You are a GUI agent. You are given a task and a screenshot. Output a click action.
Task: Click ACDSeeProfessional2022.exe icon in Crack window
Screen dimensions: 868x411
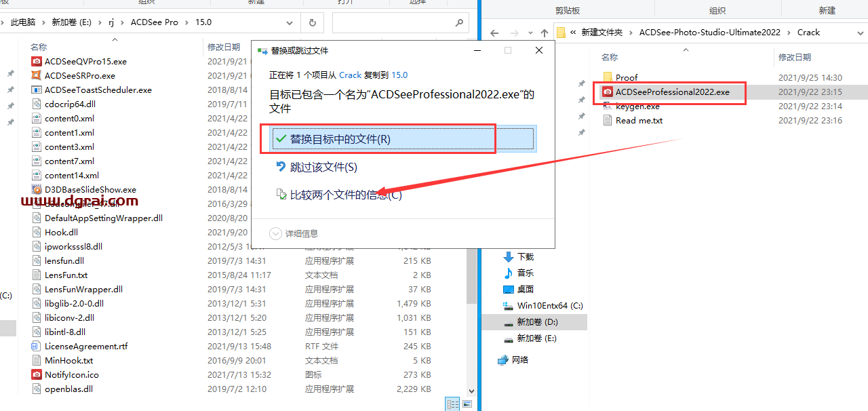pos(608,92)
